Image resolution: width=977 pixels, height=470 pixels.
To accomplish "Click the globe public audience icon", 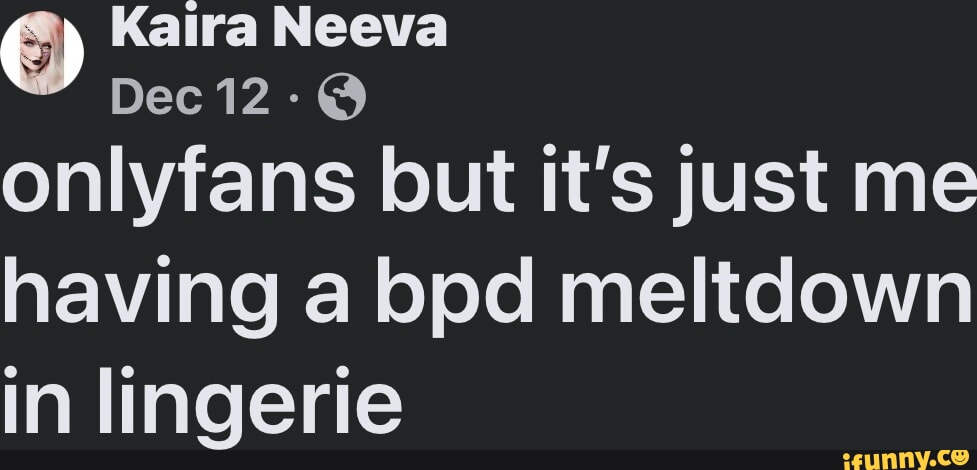I will pos(341,97).
